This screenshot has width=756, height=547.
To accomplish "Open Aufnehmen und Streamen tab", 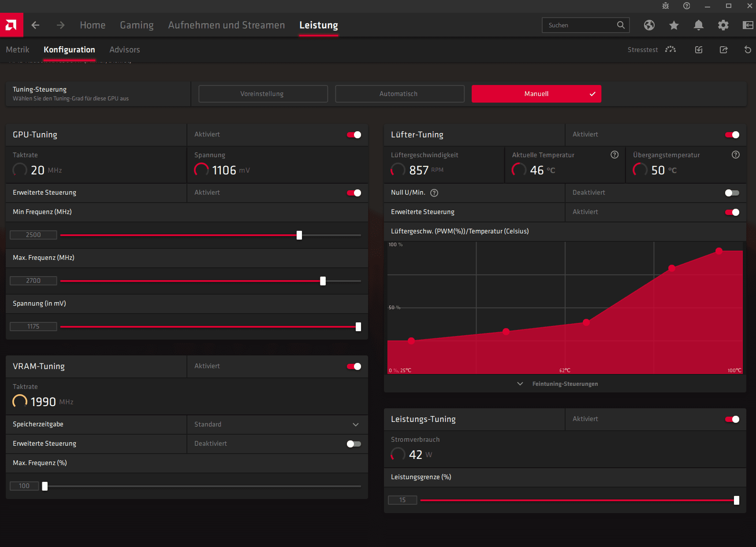I will click(x=226, y=25).
